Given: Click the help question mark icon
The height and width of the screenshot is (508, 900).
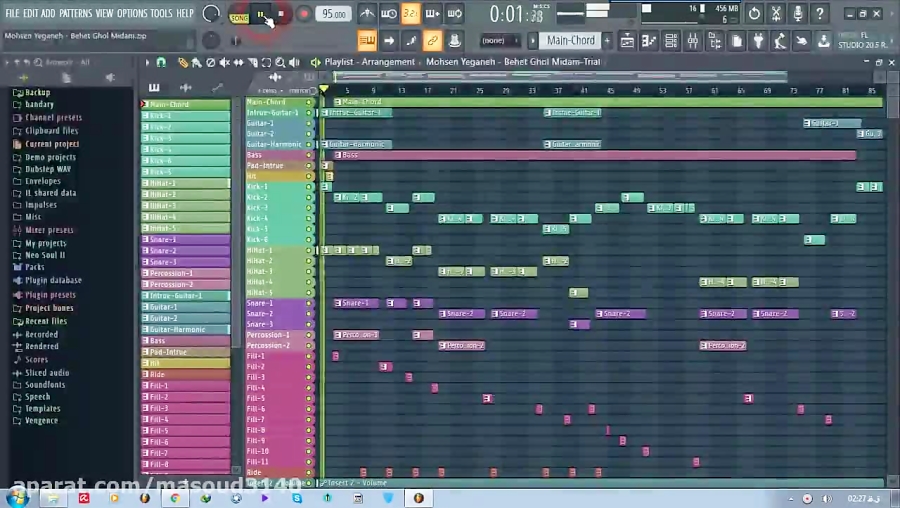Looking at the screenshot, I should pyautogui.click(x=821, y=14).
